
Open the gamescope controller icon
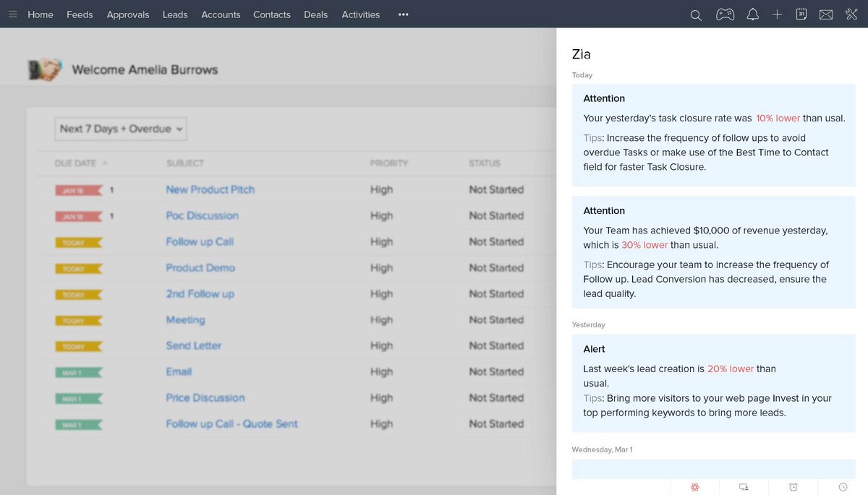[725, 14]
